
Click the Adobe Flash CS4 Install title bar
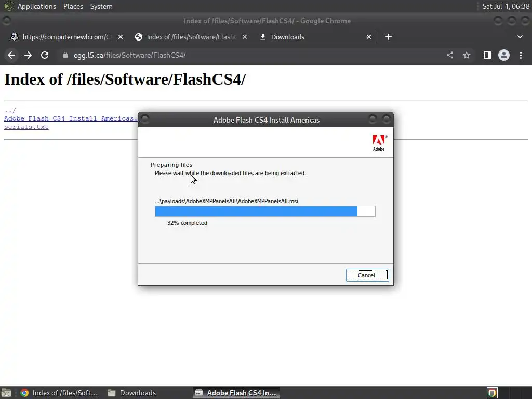point(266,120)
